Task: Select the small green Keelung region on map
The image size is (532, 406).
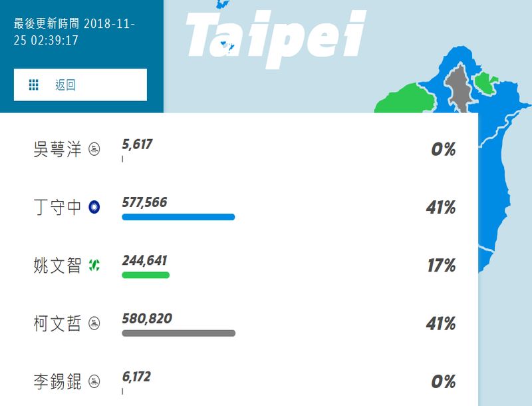Action: click(x=485, y=83)
